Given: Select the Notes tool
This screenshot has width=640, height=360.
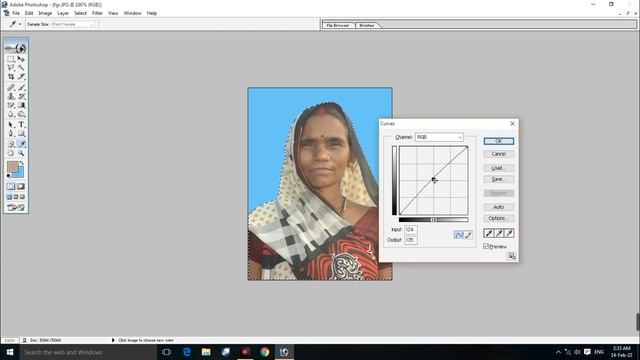Looking at the screenshot, I should 11,144.
